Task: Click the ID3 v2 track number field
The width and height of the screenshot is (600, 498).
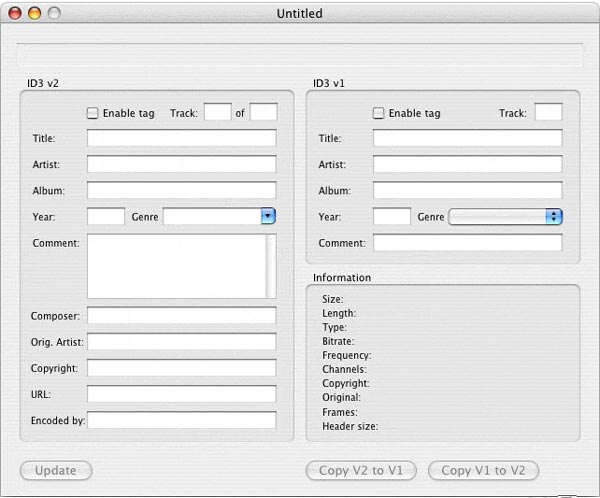Action: (x=218, y=112)
